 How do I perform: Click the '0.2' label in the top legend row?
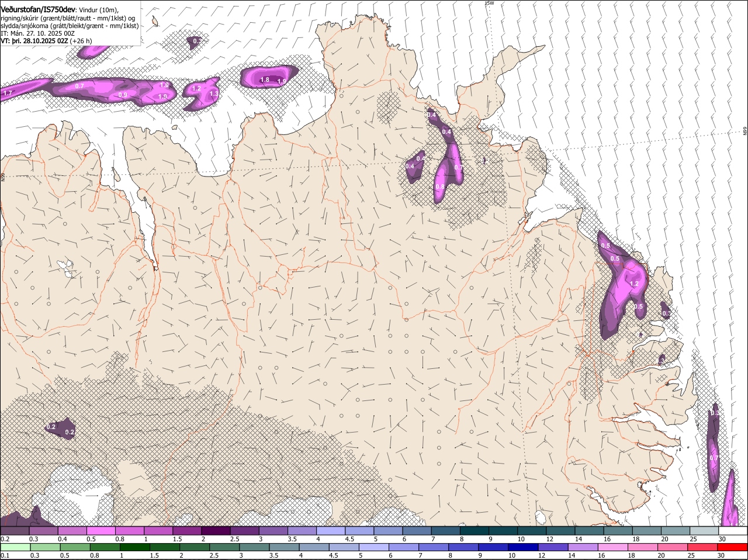point(5,539)
